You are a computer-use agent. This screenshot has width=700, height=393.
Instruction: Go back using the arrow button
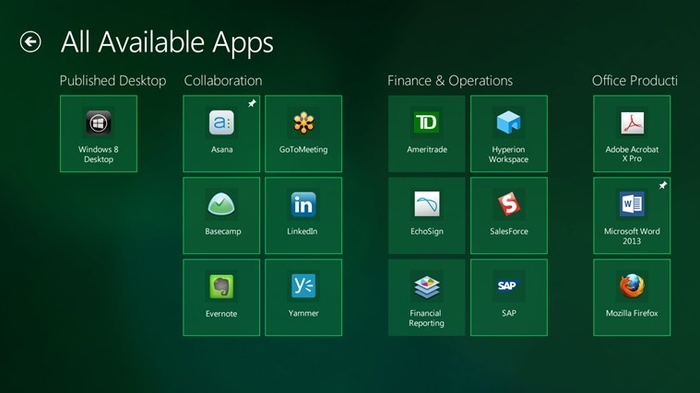point(30,42)
